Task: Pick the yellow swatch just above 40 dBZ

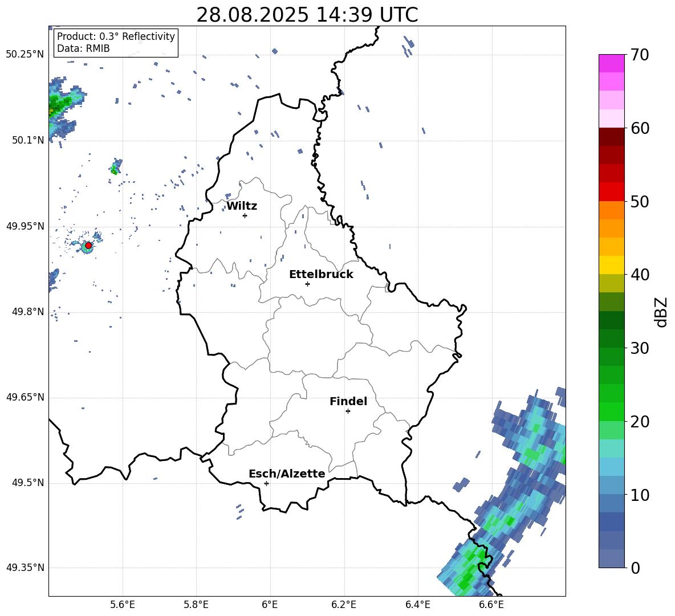Action: [611, 265]
